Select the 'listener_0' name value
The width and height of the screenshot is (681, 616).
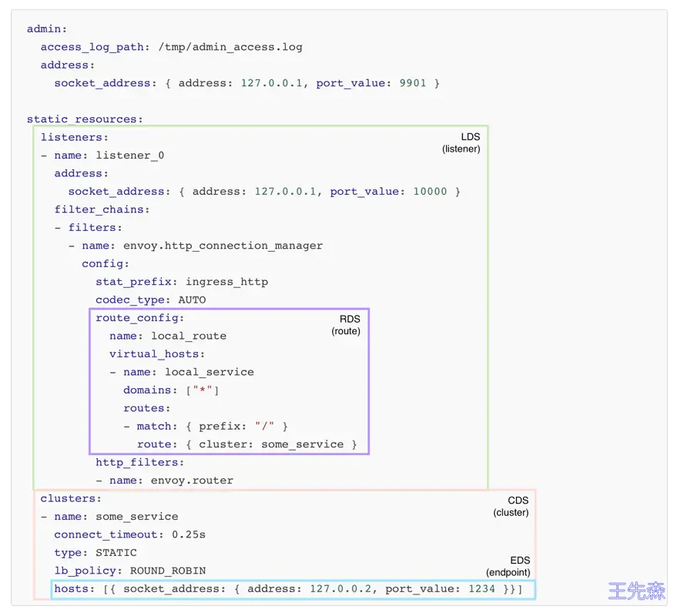pyautogui.click(x=130, y=156)
